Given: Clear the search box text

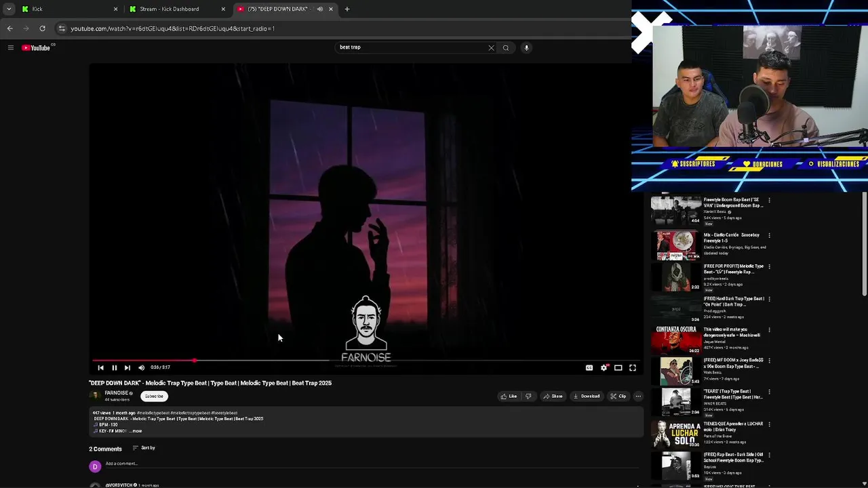Looking at the screenshot, I should (x=491, y=47).
